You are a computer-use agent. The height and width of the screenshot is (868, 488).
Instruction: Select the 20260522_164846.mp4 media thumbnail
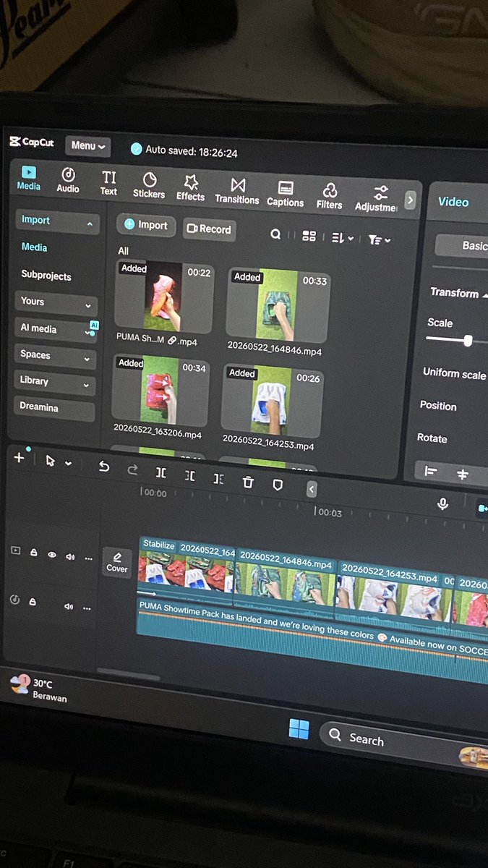pyautogui.click(x=278, y=305)
